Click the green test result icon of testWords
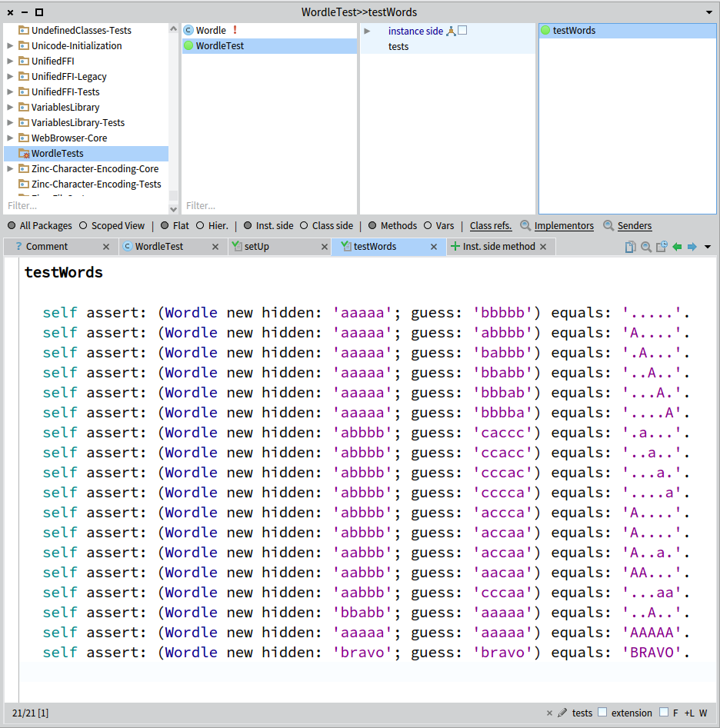Viewport: 720px width, 728px height. [x=545, y=31]
